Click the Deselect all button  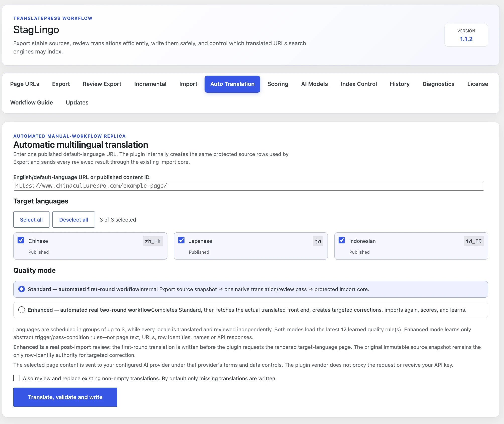pyautogui.click(x=74, y=220)
